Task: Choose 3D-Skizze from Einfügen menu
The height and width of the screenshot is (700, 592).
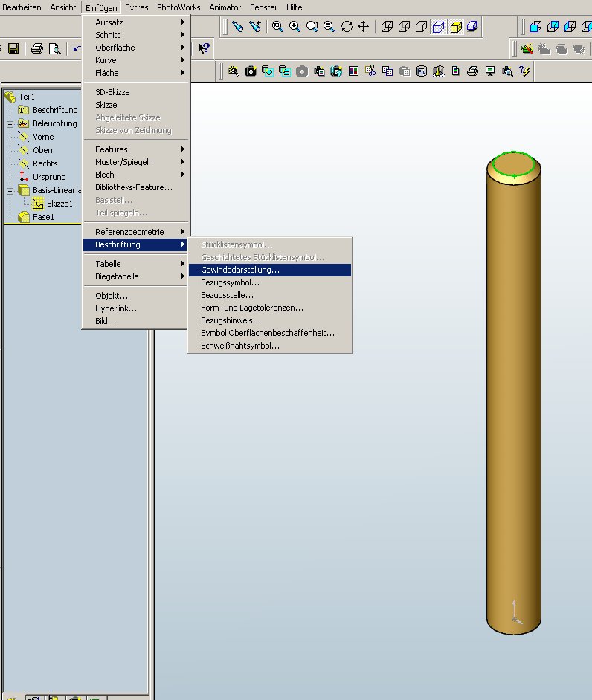Action: point(136,92)
